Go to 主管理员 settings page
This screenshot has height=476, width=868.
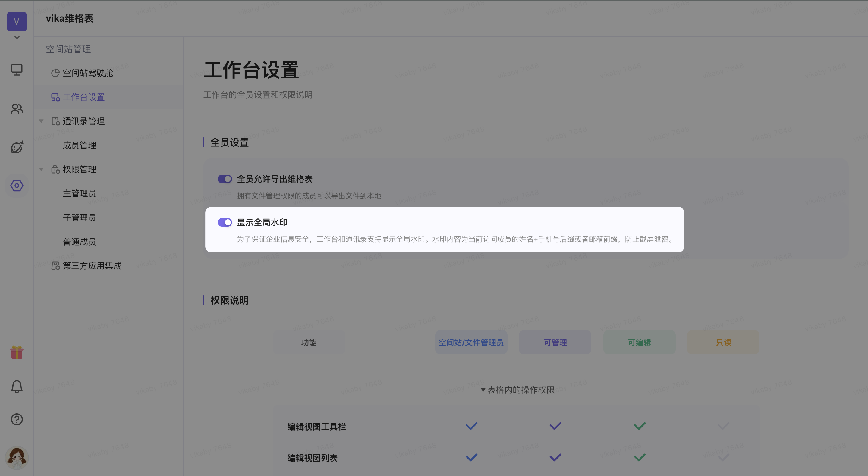click(x=80, y=193)
